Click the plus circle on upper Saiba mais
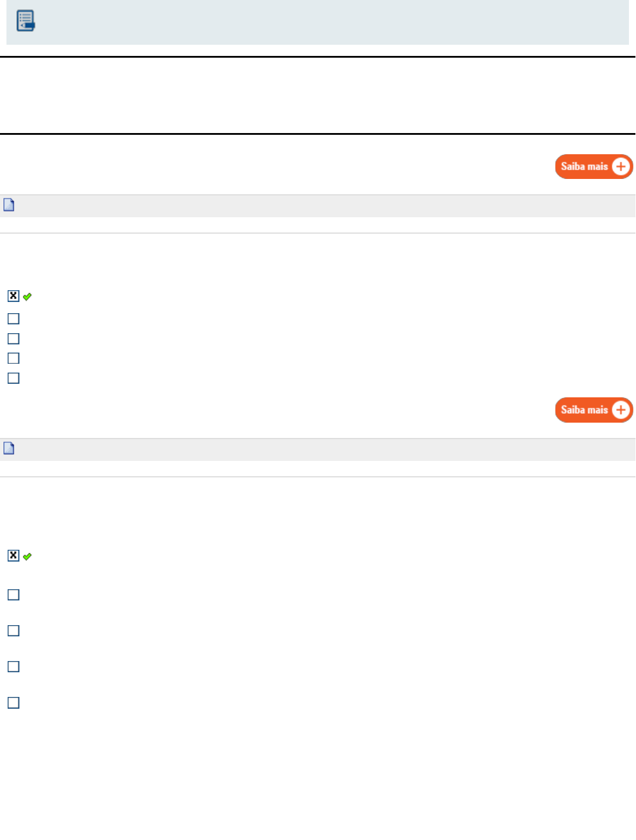Screen dimensions: 636x840 [621, 167]
